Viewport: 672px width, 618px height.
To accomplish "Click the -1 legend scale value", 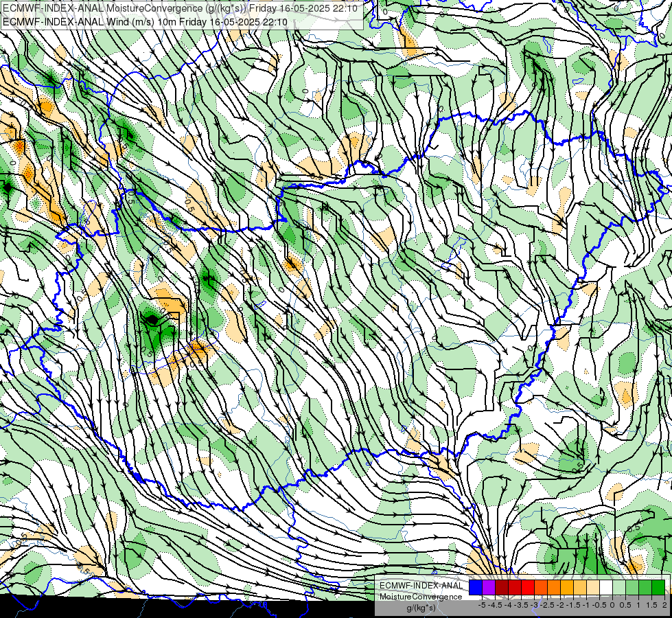I will [586, 605].
